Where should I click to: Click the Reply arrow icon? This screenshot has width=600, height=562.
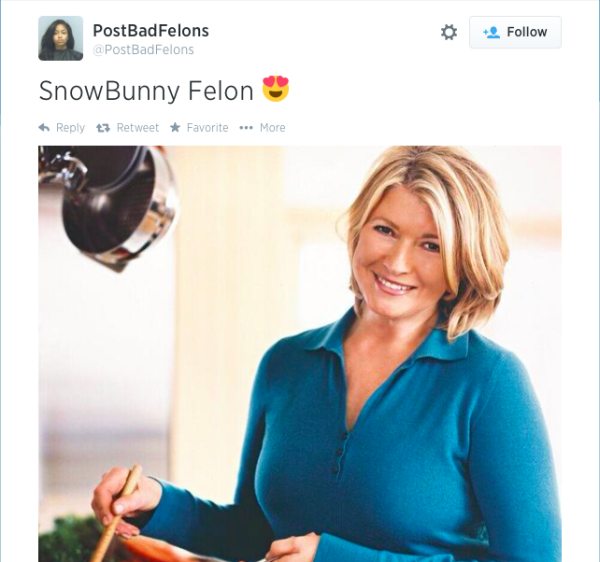[44, 127]
